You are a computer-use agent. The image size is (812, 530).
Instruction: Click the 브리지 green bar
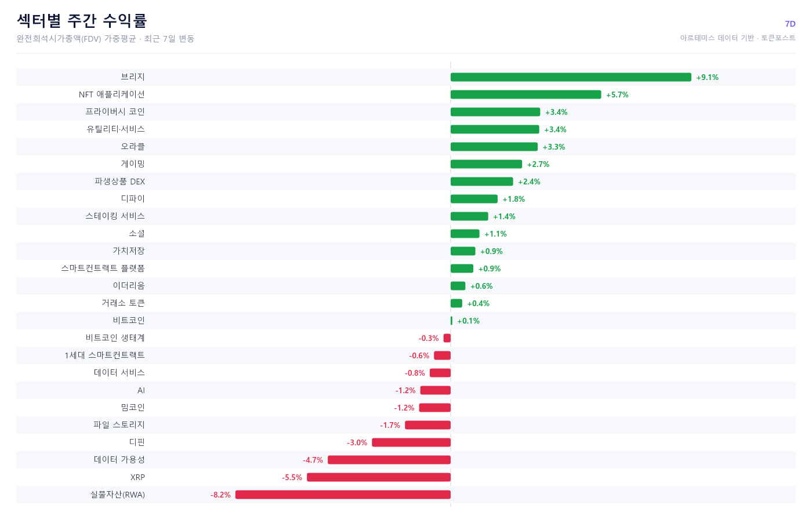[x=571, y=77]
